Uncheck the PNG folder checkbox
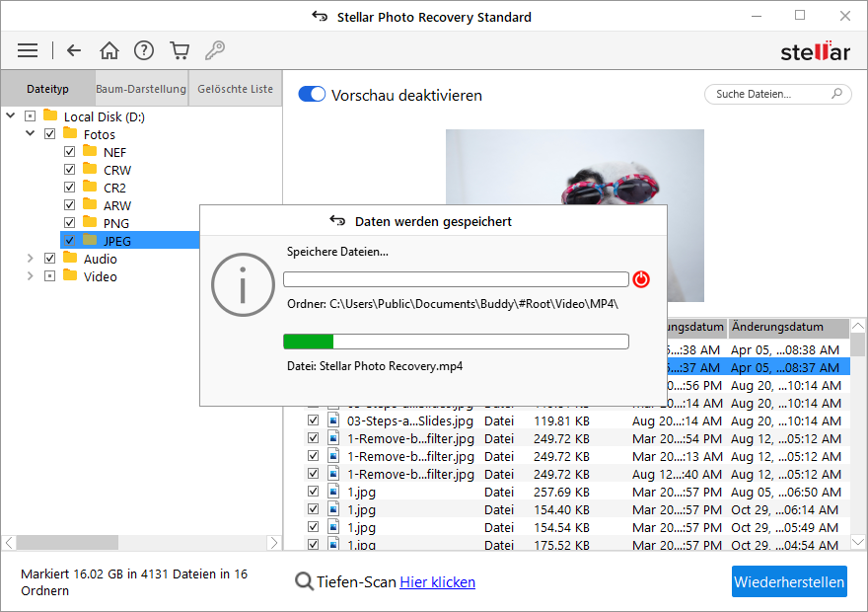 pos(69,223)
